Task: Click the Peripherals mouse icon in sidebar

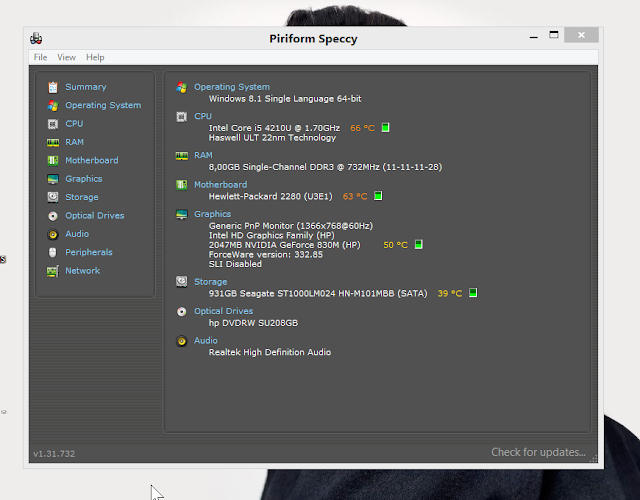Action: (x=53, y=253)
